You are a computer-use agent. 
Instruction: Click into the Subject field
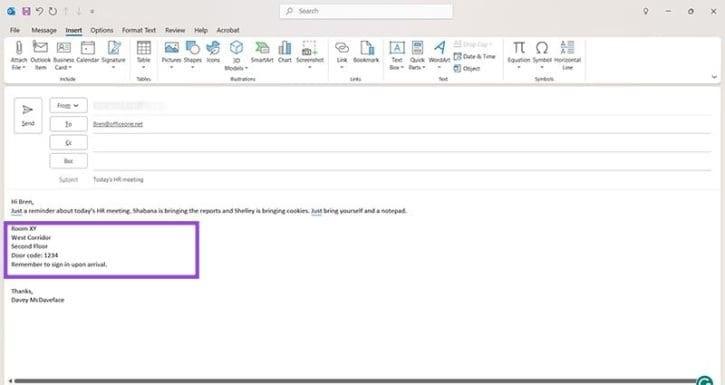[x=401, y=179]
